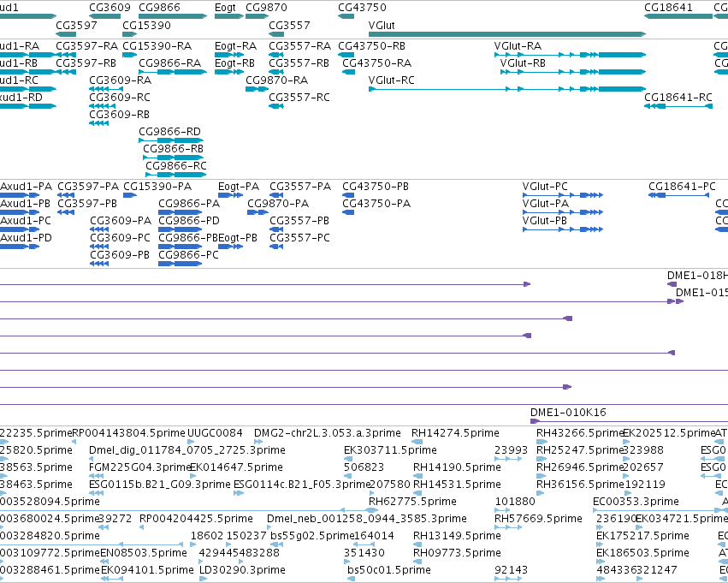Click the EC00353.3prime EST label
The width and height of the screenshot is (728, 583).
point(636,503)
